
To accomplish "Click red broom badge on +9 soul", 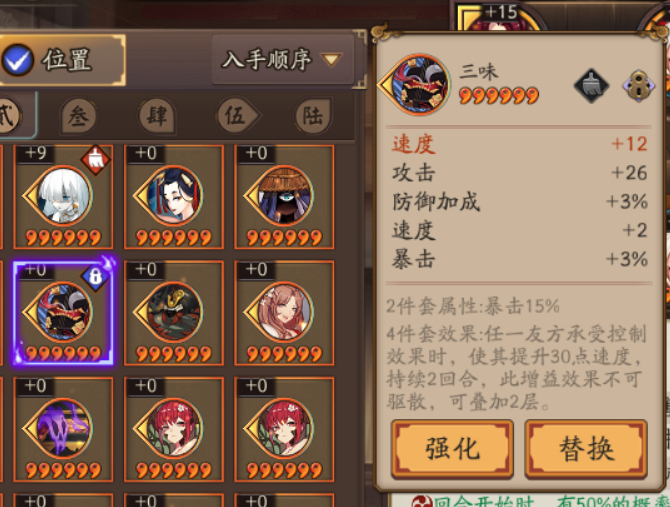I will (95, 159).
